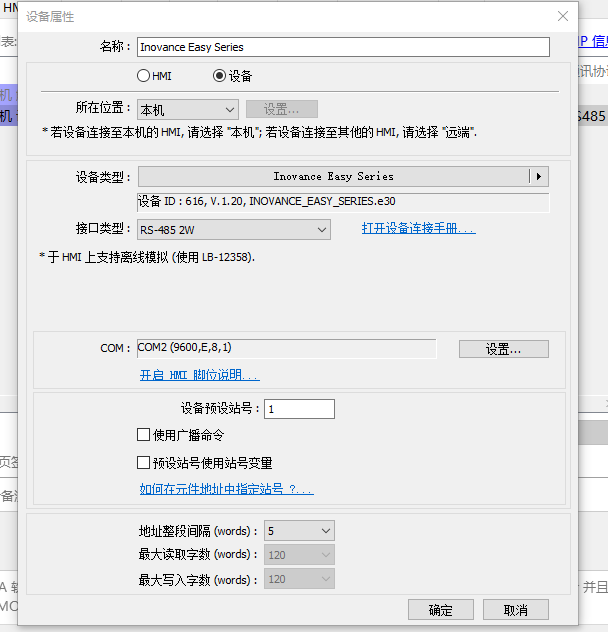This screenshot has width=608, height=632.
Task: Toggle 预设站号使用站号变量 checkbox
Action: 144,463
